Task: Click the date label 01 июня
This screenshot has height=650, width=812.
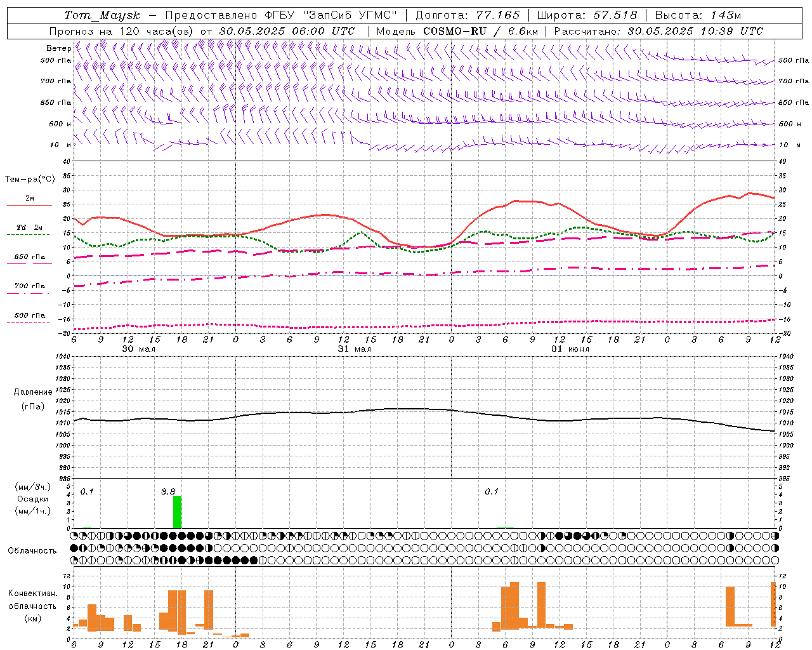Action: 570,349
